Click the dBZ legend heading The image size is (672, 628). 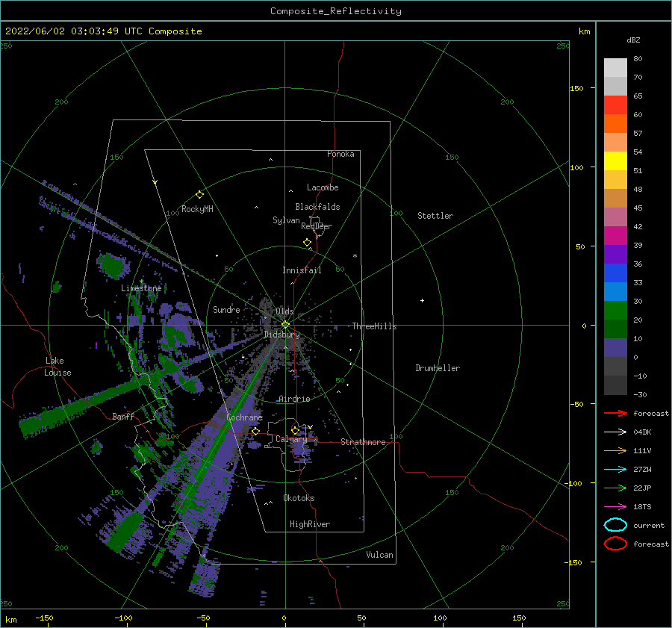click(633, 40)
